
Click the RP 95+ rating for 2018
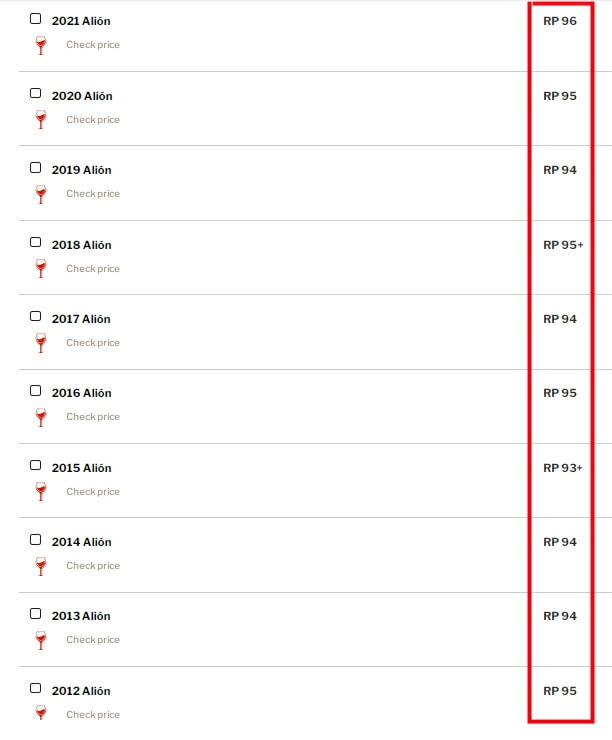[x=563, y=245]
